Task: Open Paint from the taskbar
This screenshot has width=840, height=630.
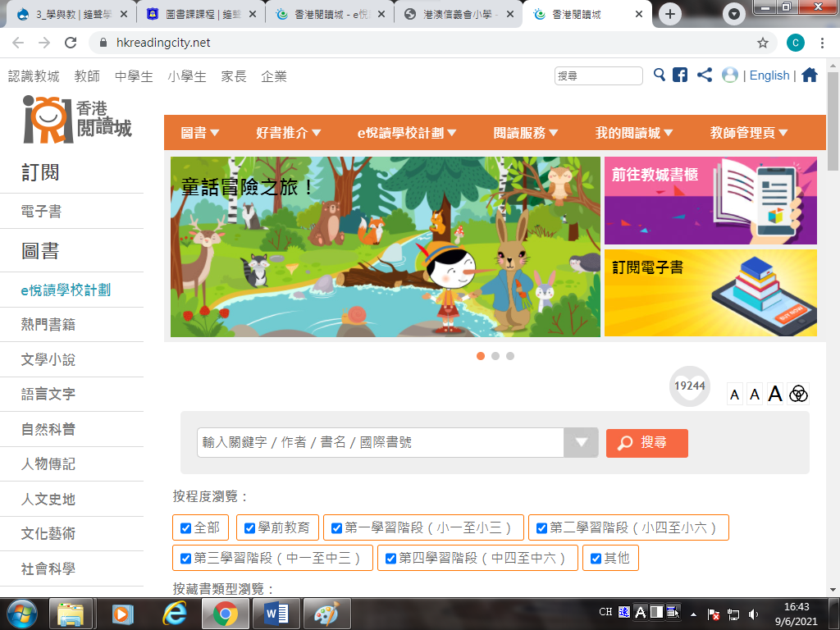Action: tap(326, 614)
